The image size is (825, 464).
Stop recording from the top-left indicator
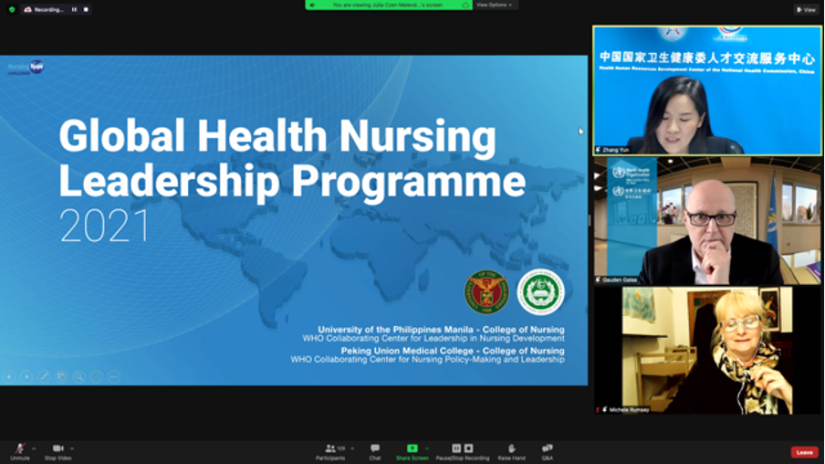pyautogui.click(x=86, y=9)
